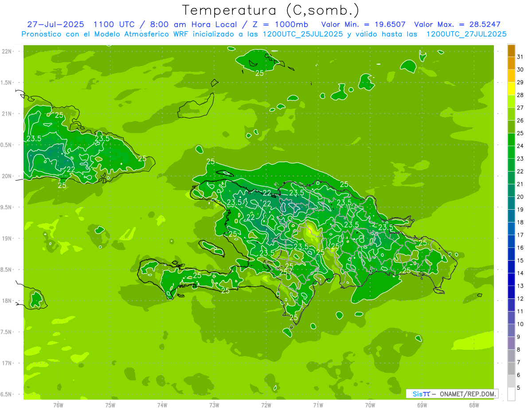
Task: Click the legend value 9
Action: pyautogui.click(x=519, y=337)
